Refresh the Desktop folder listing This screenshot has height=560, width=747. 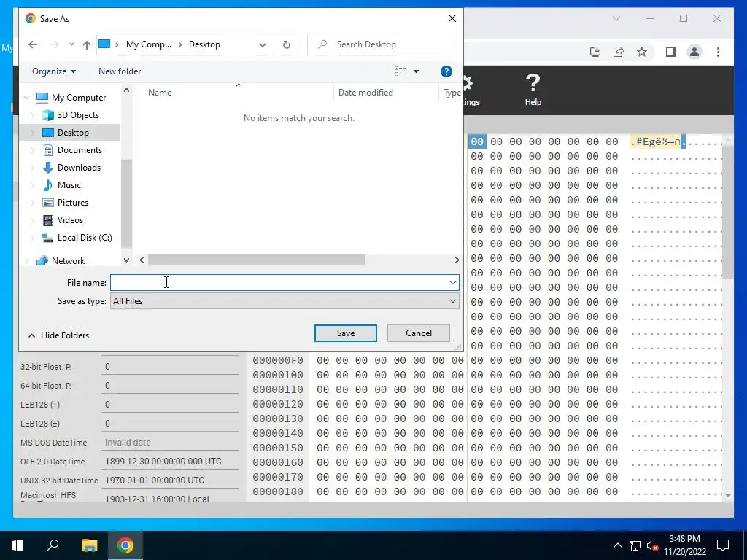pyautogui.click(x=286, y=44)
